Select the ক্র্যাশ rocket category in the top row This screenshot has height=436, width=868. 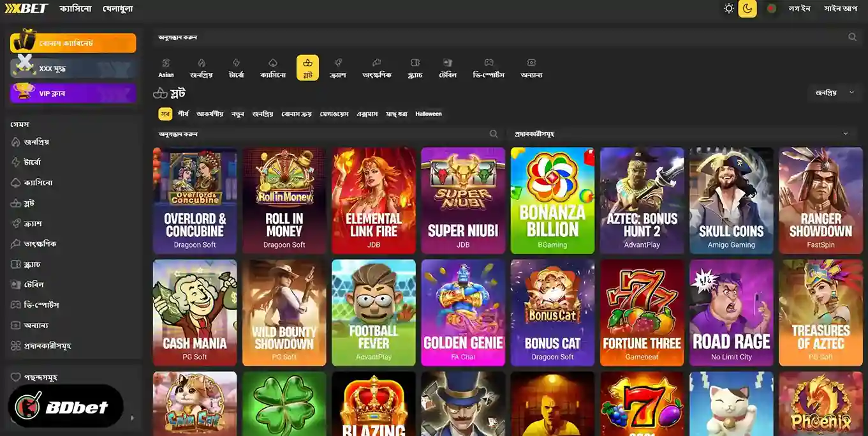tap(338, 68)
